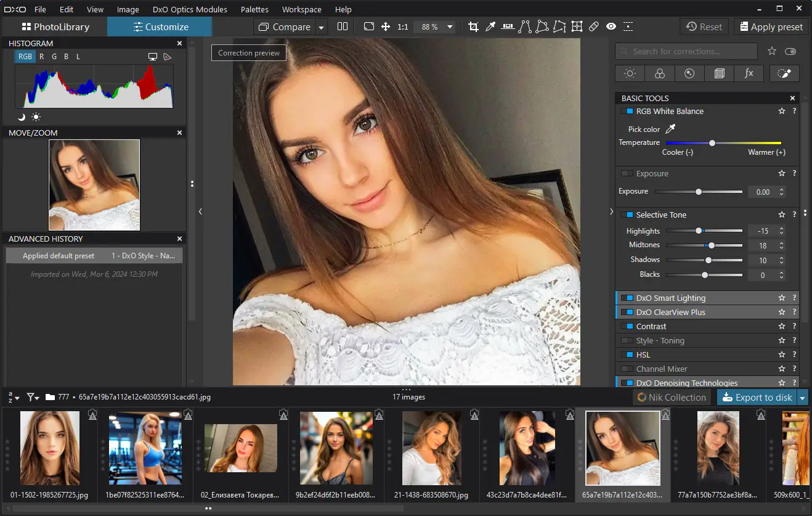Open the Color corrections palette icon
Screen dimensions: 812x516
(x=659, y=73)
